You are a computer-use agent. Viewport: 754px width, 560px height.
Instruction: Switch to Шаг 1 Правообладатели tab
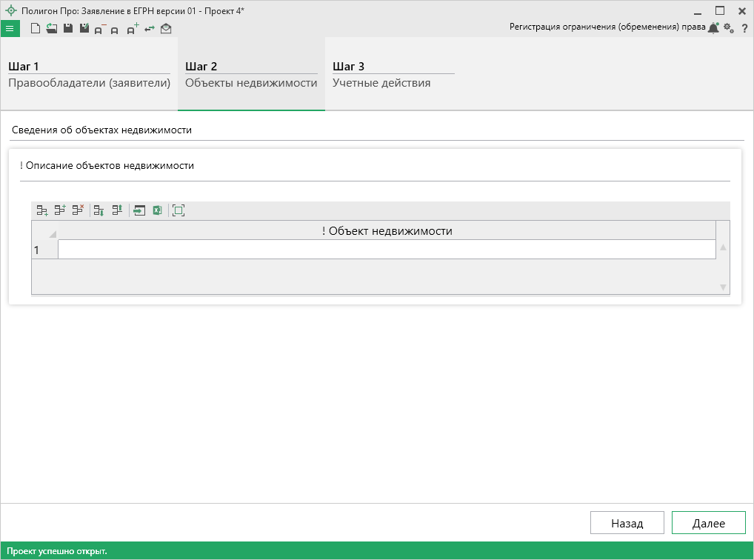click(x=89, y=75)
